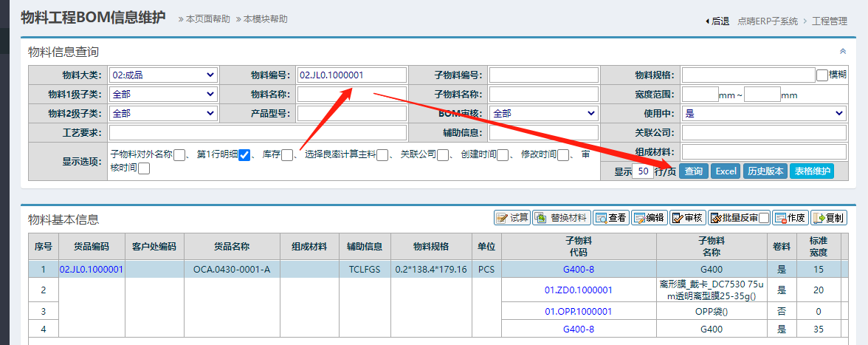The image size is (868, 345).
Task: Click the 查询 search button
Action: [x=694, y=171]
